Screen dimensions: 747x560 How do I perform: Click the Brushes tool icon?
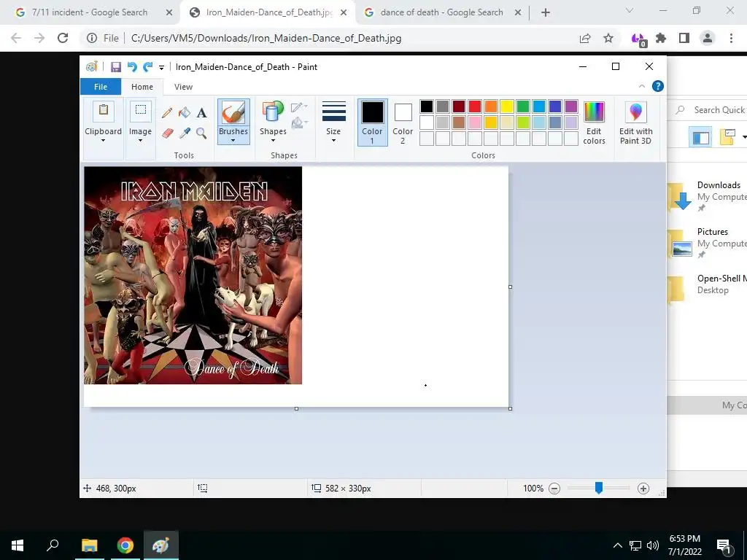[233, 113]
